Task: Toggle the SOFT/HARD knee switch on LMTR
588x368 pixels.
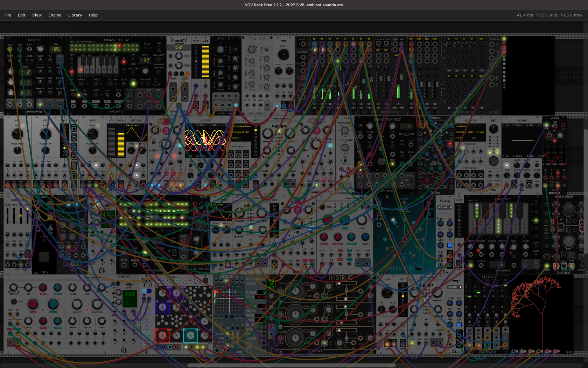Action: pos(345,160)
